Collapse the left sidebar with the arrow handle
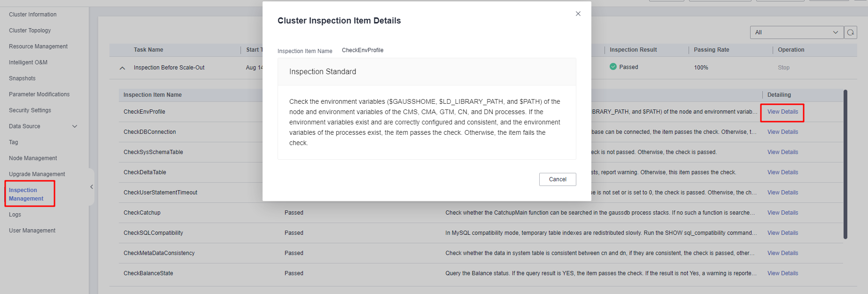The height and width of the screenshot is (294, 868). 92,187
